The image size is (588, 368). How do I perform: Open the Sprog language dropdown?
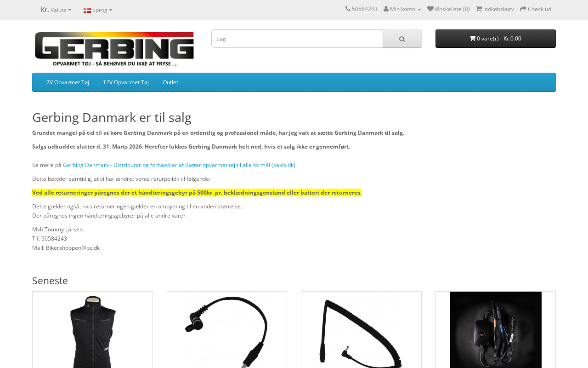98,10
